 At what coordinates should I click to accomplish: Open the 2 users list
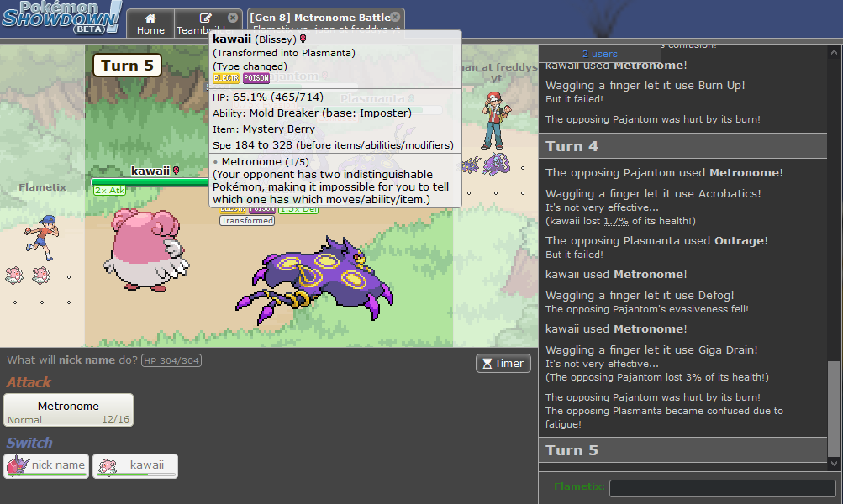click(x=599, y=54)
